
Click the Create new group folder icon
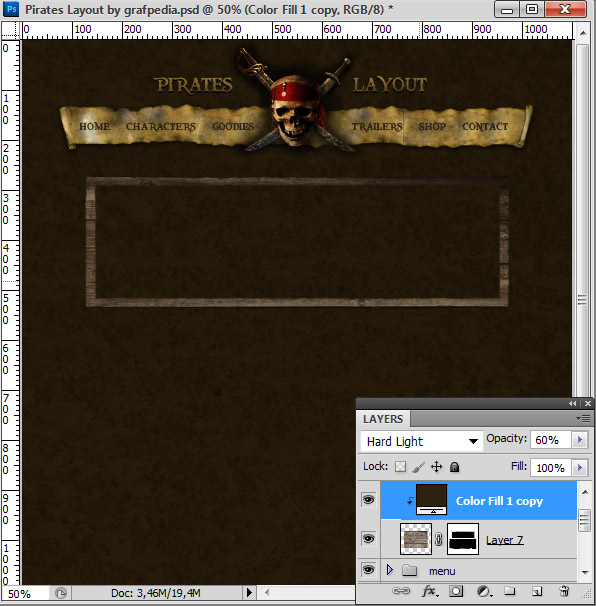509,591
